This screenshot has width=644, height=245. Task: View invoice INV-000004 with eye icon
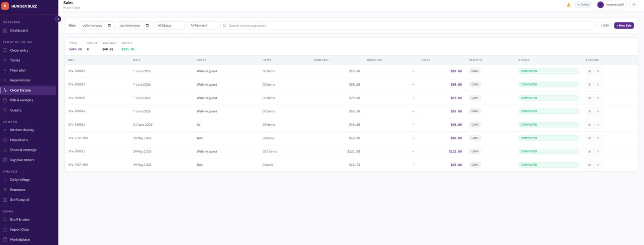589,111
